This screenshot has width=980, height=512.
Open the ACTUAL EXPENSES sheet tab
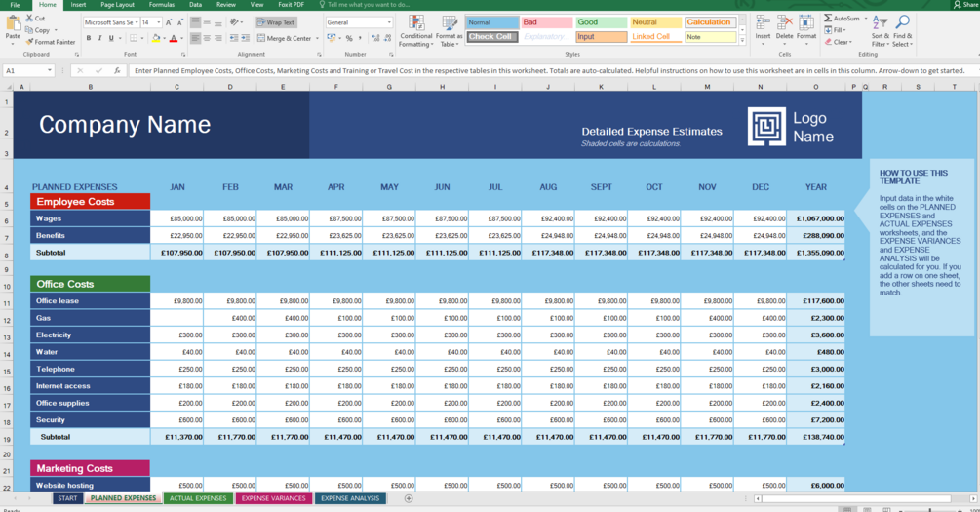(198, 499)
